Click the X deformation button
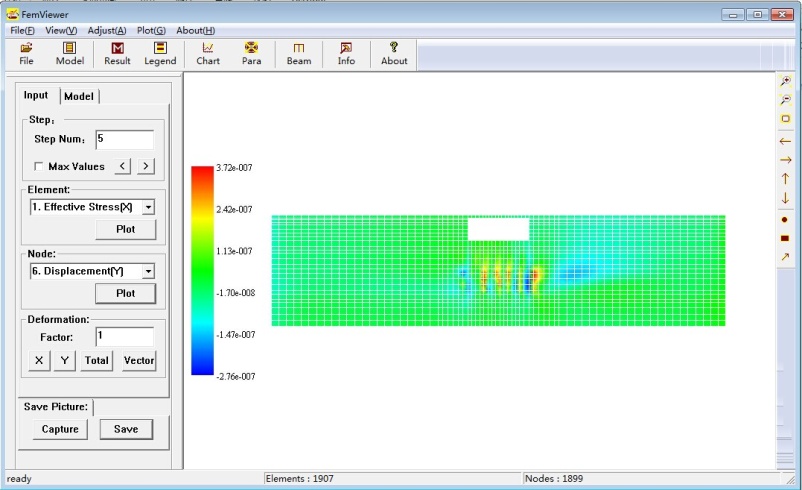Screen dimensions: 802x490 click(39, 360)
